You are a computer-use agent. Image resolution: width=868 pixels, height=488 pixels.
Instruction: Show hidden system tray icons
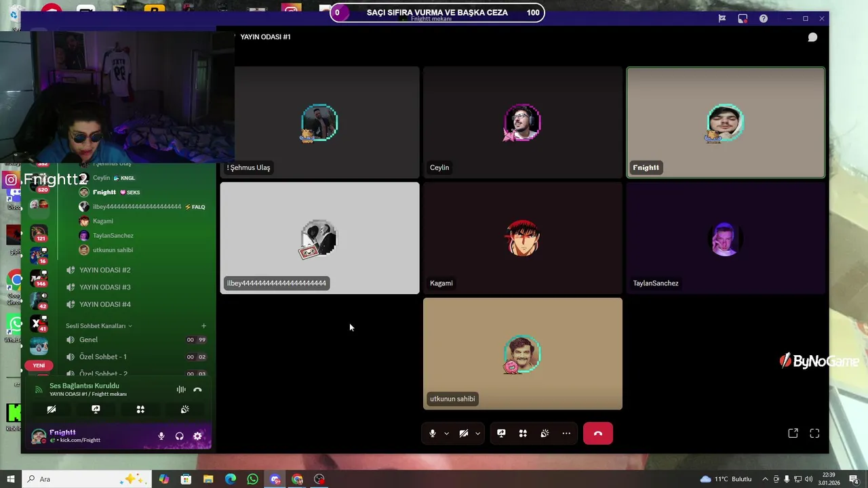click(x=766, y=479)
